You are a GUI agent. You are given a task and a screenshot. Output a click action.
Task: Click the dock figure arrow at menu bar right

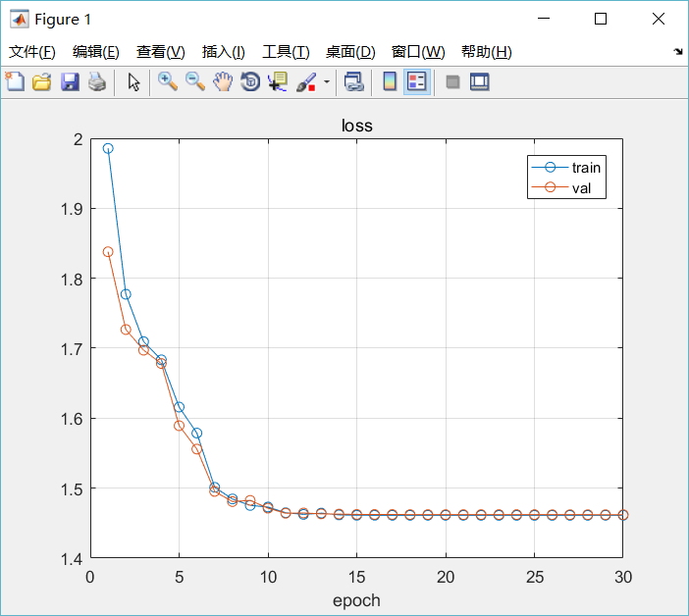point(678,52)
